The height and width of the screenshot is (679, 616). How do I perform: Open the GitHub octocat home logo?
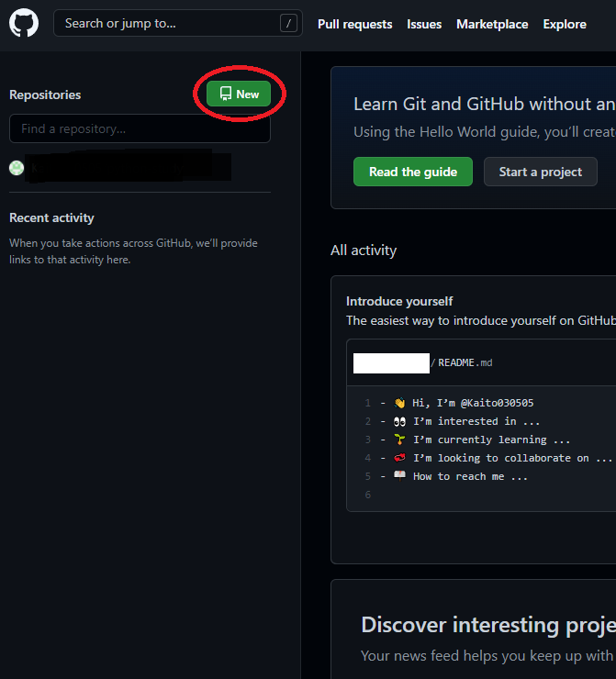pos(24,23)
